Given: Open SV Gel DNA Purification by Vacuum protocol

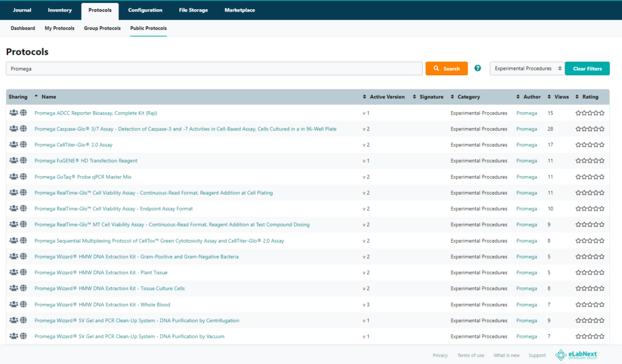Looking at the screenshot, I should click(x=129, y=336).
